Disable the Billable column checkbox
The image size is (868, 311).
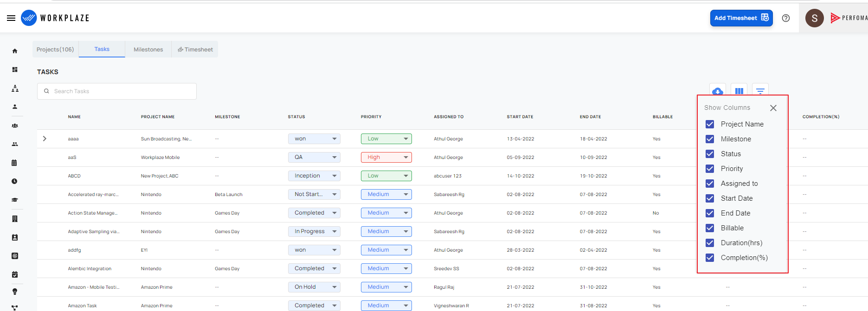[710, 228]
